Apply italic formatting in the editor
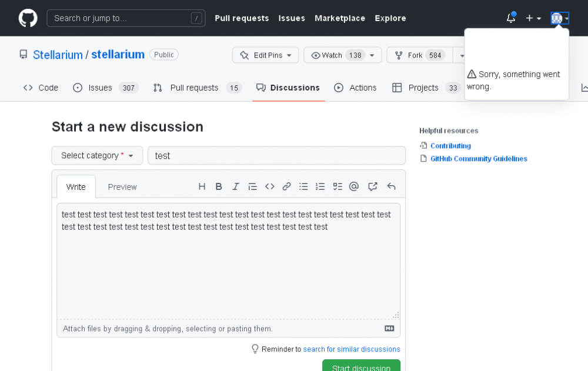 [236, 186]
